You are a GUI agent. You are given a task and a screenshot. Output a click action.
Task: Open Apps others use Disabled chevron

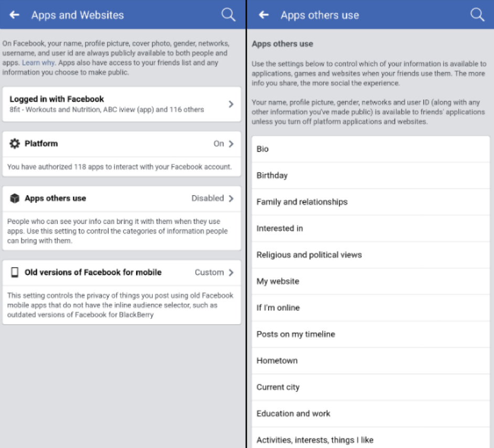(x=231, y=198)
